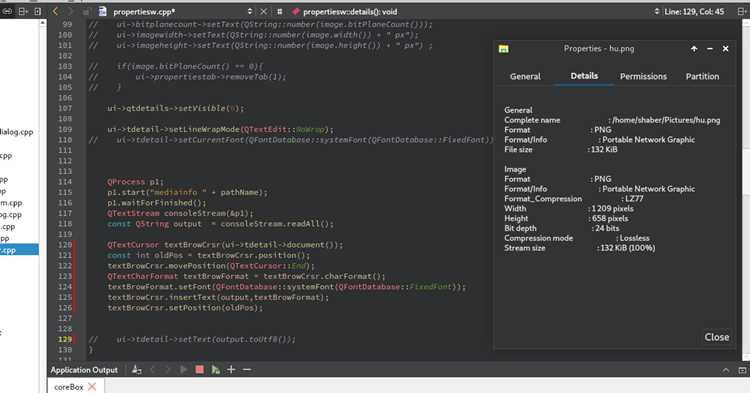The height and width of the screenshot is (393, 750).
Task: Click the hash icon next to symbol selector
Action: 279,11
